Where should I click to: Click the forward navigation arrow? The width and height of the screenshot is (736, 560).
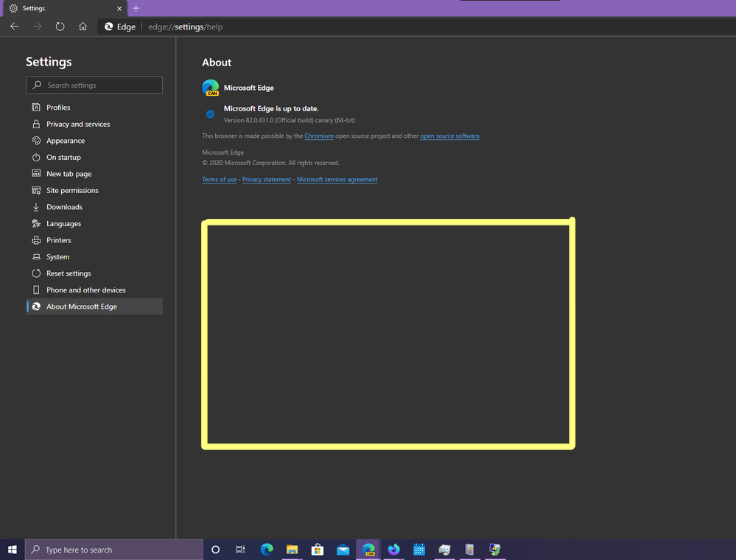tap(37, 27)
